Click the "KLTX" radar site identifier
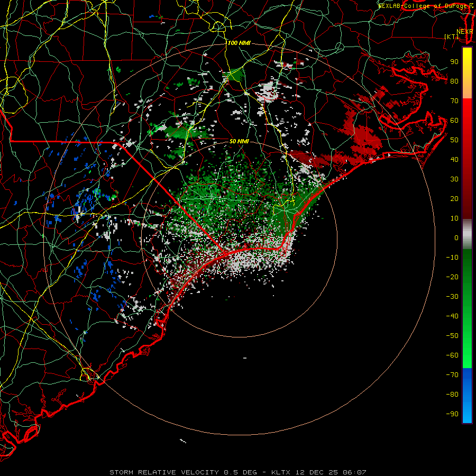The height and width of the screenshot is (476, 476). pyautogui.click(x=281, y=472)
